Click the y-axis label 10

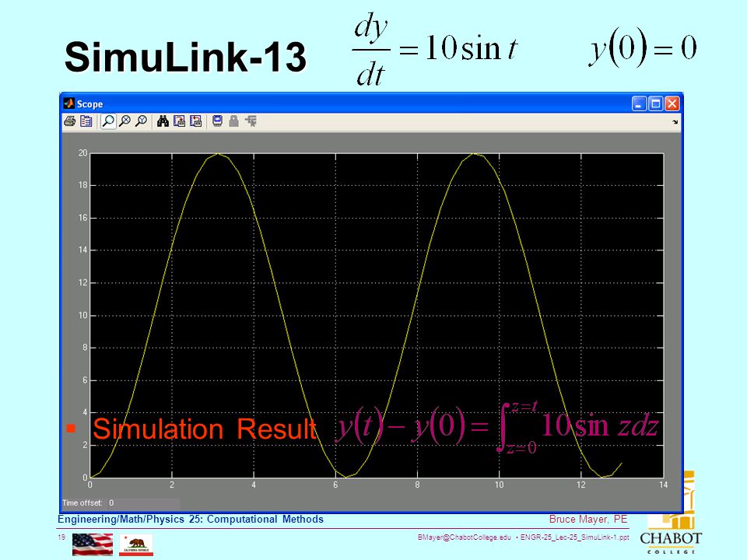(83, 315)
